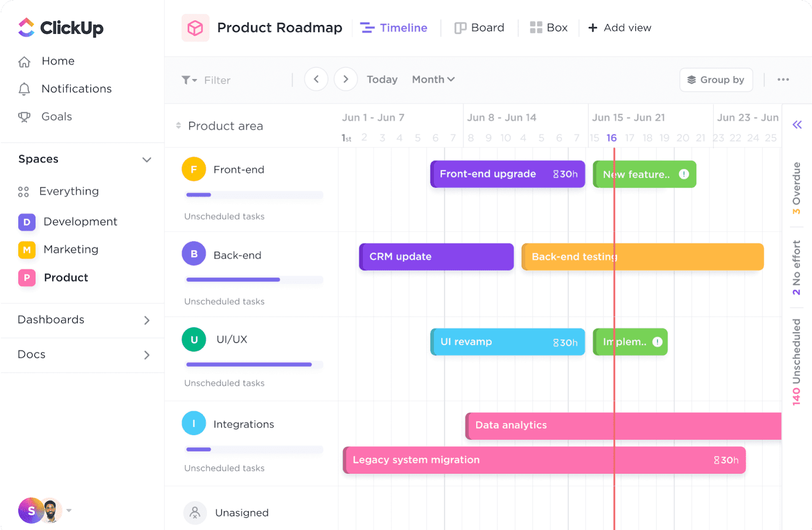Select the Goals icon in sidebar

(24, 116)
